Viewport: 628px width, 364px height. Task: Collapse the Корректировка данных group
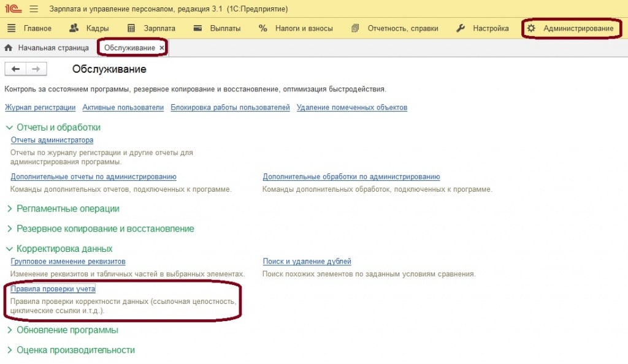click(9, 249)
